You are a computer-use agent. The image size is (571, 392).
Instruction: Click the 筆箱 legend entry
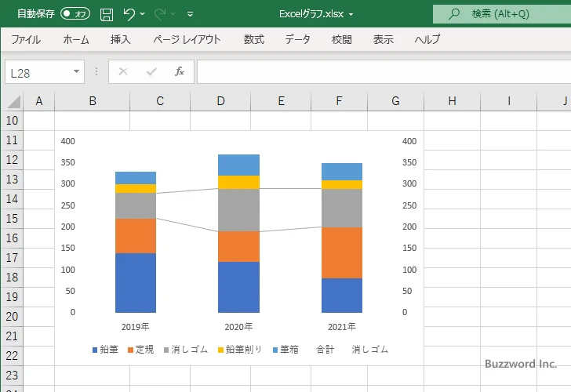285,350
